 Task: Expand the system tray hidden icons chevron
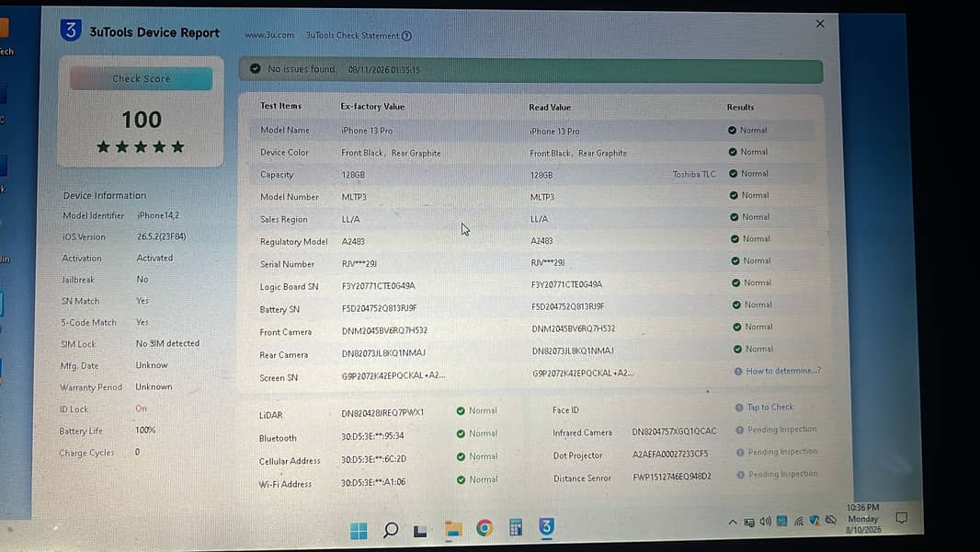(733, 522)
